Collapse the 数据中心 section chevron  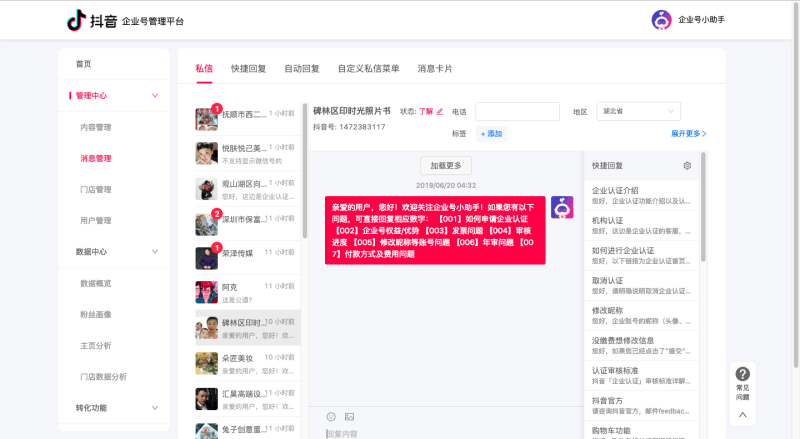tap(155, 252)
